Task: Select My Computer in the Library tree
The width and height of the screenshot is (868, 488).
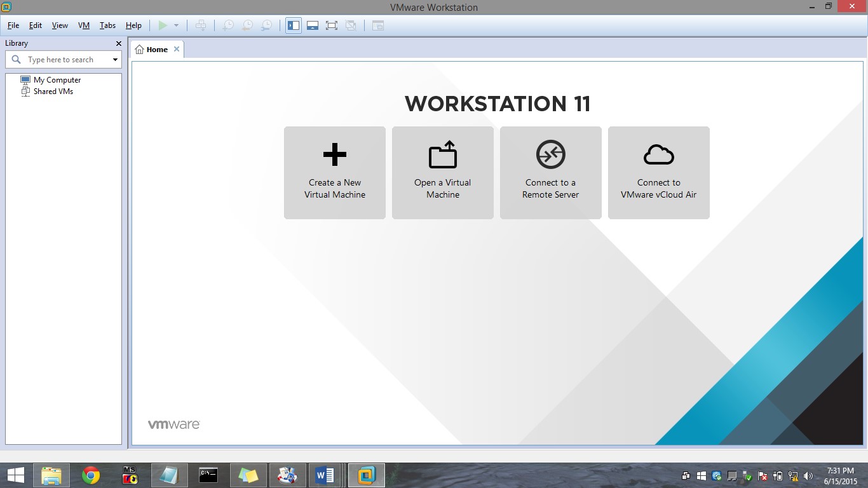Action: coord(57,79)
